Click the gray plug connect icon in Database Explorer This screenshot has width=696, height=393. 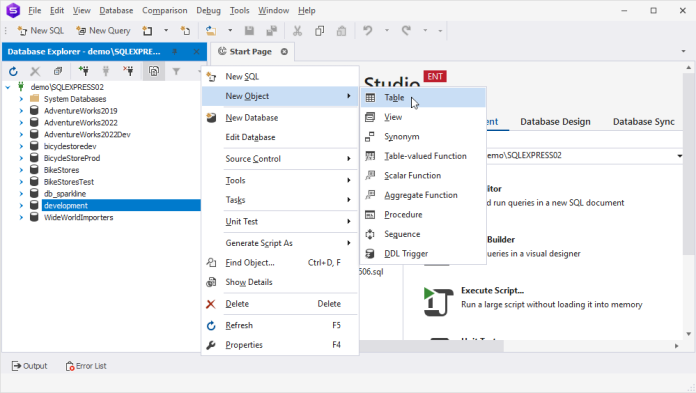pos(106,71)
